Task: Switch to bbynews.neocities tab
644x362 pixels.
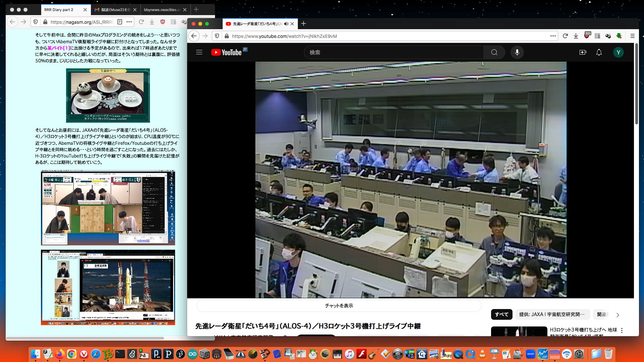Action: tap(162, 10)
